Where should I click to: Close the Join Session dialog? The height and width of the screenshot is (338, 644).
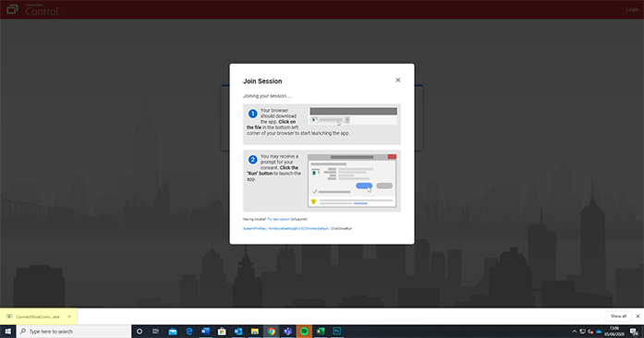[397, 80]
